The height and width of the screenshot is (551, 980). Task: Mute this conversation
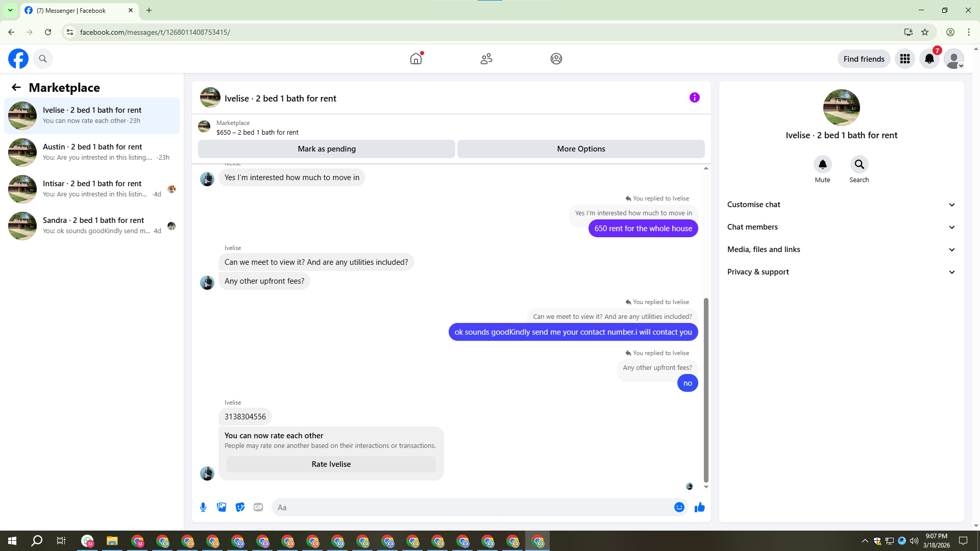tap(822, 164)
